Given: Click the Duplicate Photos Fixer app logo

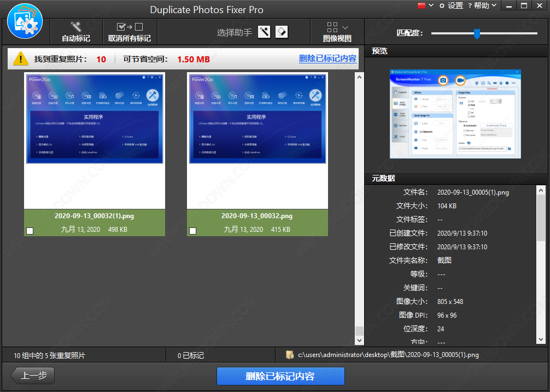Looking at the screenshot, I should pyautogui.click(x=25, y=21).
